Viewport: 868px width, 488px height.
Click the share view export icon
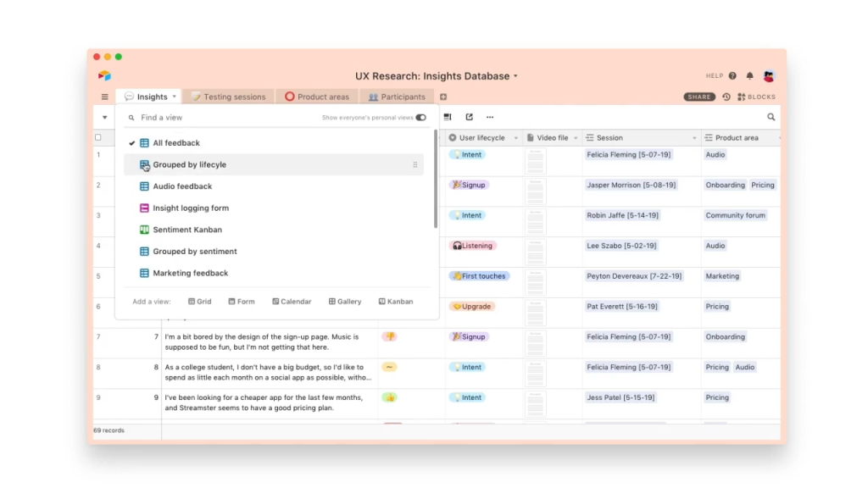(x=469, y=117)
